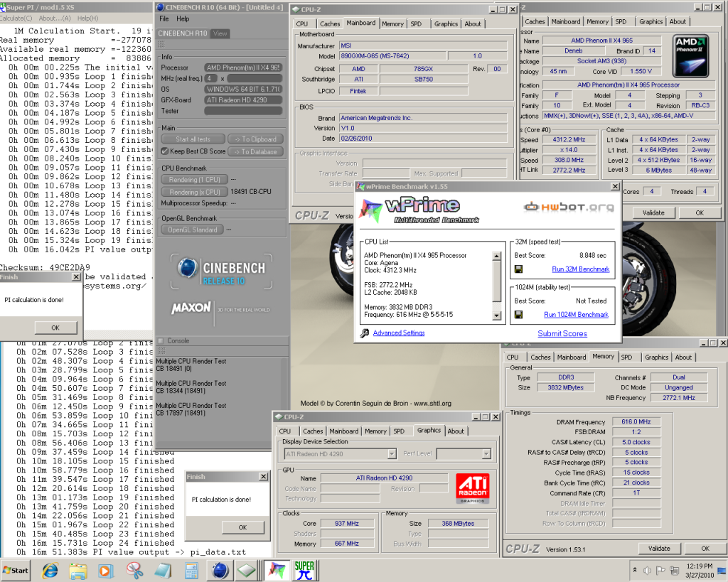728x582 pixels.
Task: Click the Tester input field in Cinebench
Action: point(243,110)
